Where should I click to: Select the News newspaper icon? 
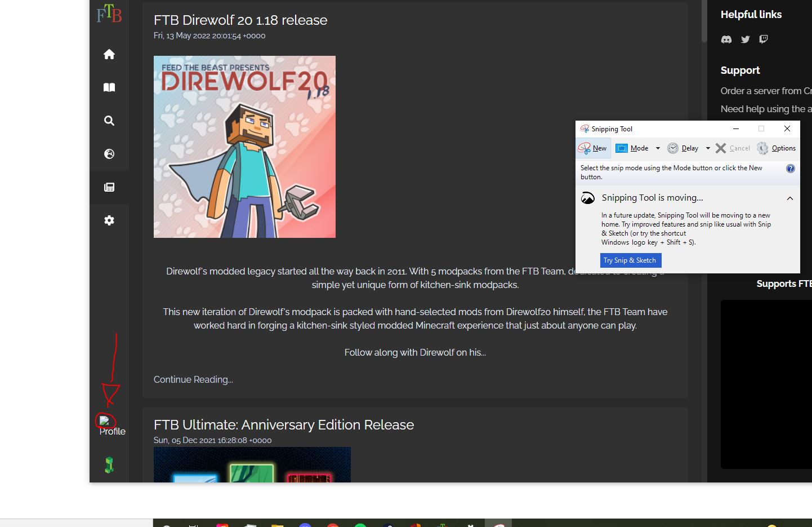coord(109,187)
